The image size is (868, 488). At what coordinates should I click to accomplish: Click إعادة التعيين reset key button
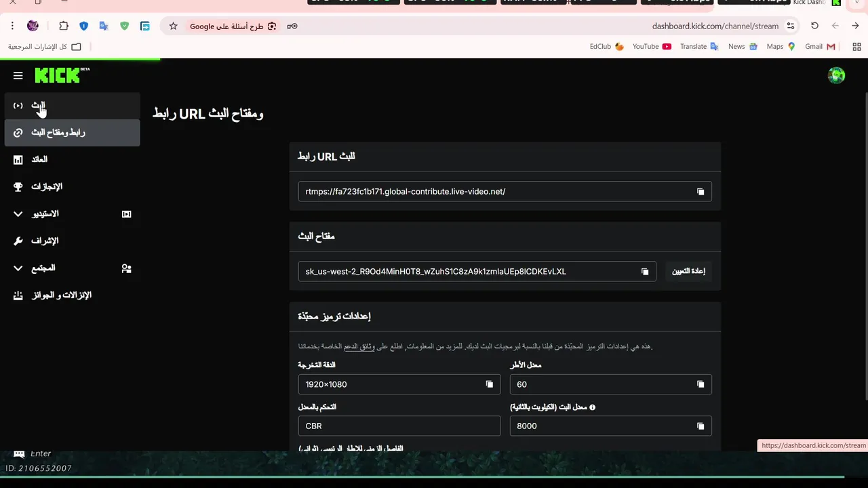click(x=688, y=271)
